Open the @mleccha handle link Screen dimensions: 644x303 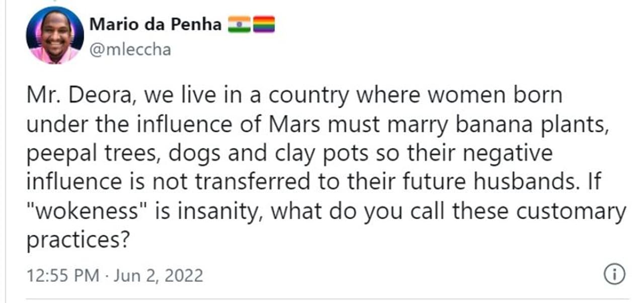130,50
